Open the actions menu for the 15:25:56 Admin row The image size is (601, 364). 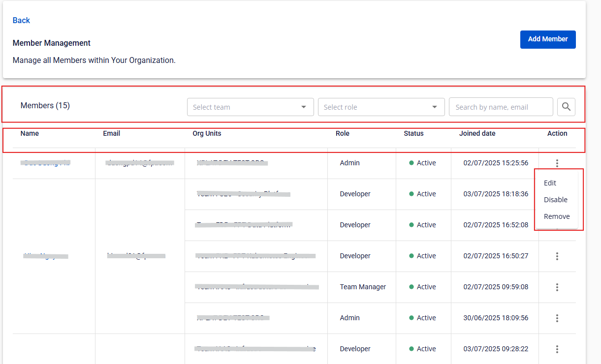coord(557,163)
